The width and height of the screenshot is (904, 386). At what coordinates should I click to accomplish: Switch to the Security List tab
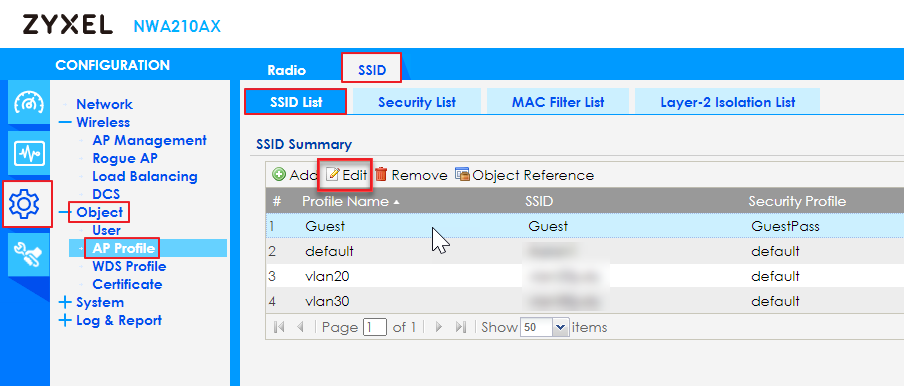coord(417,102)
